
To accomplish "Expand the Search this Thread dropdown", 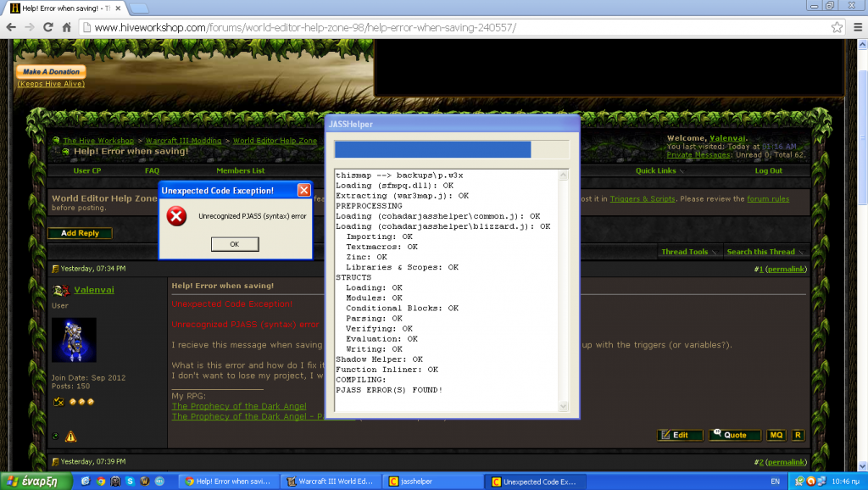I will 765,252.
